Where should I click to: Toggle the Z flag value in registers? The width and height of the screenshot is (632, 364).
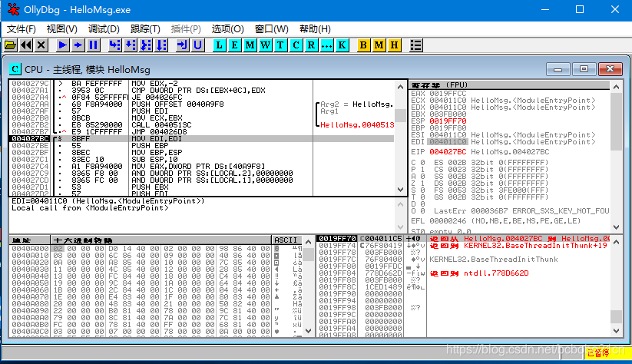[422, 183]
